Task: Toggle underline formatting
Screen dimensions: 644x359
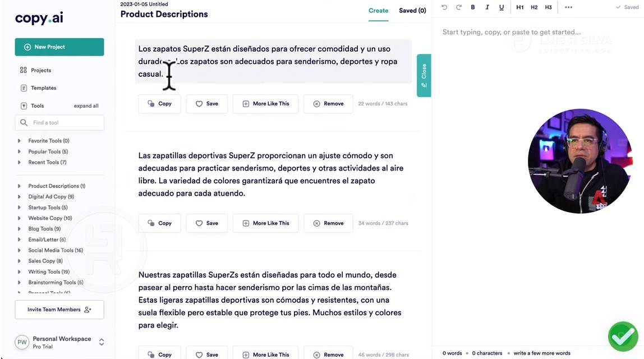Action: tap(502, 7)
